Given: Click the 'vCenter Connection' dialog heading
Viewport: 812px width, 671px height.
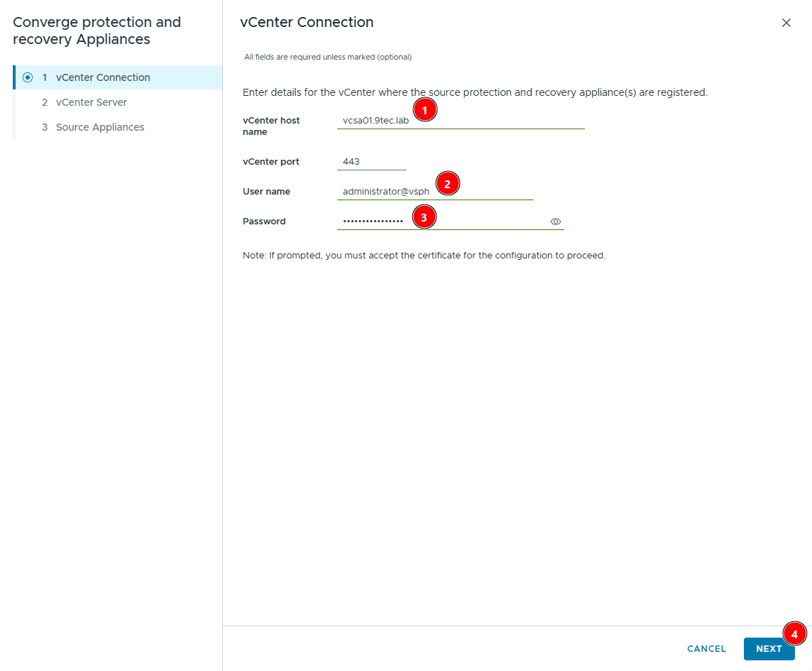Looking at the screenshot, I should click(307, 22).
